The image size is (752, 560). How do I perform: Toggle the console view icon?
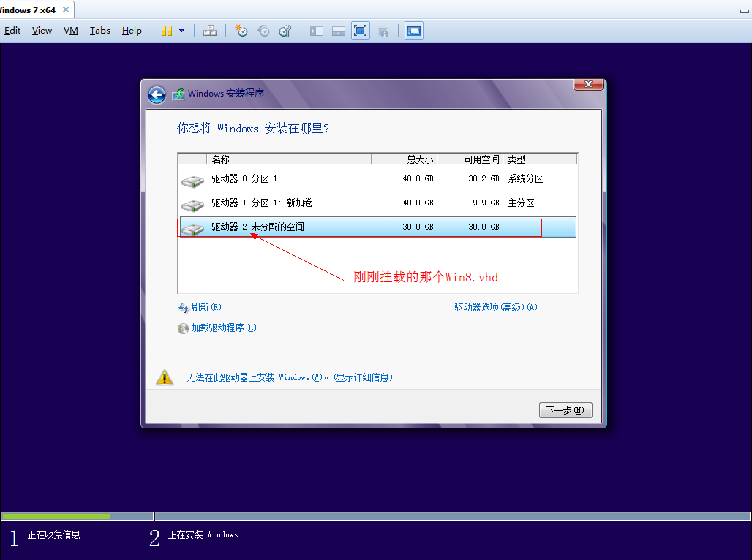[413, 31]
